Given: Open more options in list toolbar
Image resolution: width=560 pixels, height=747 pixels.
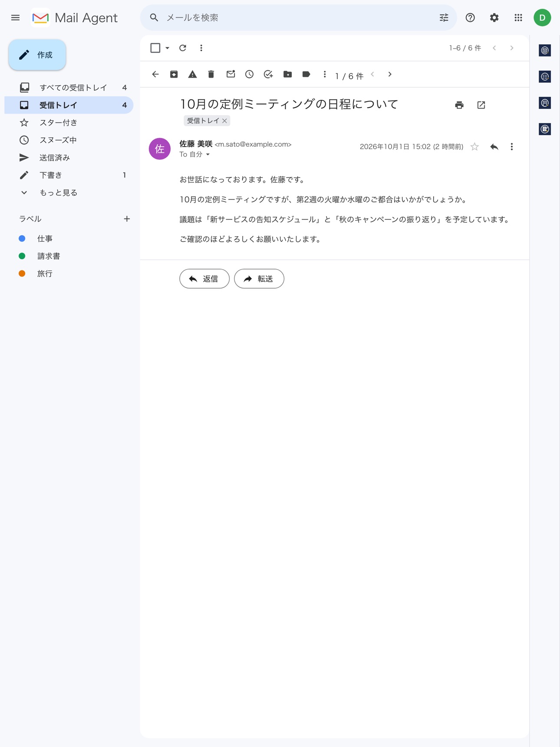Looking at the screenshot, I should 201,48.
